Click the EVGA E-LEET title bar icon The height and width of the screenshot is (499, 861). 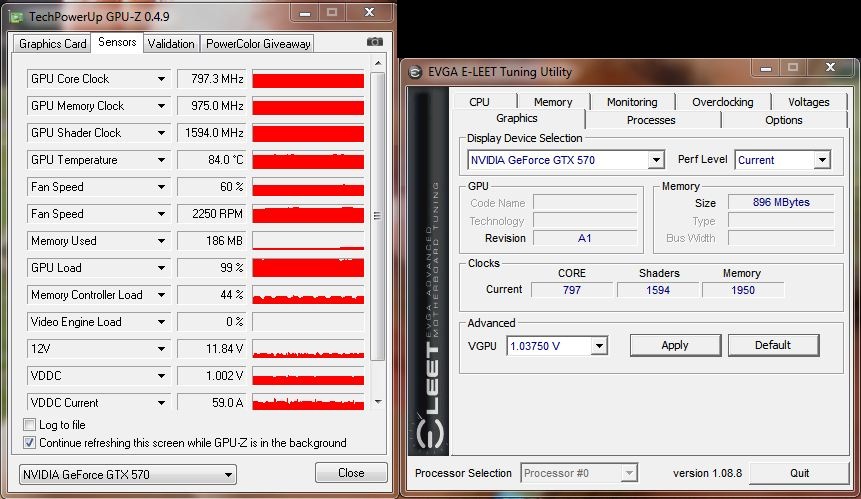(x=416, y=72)
